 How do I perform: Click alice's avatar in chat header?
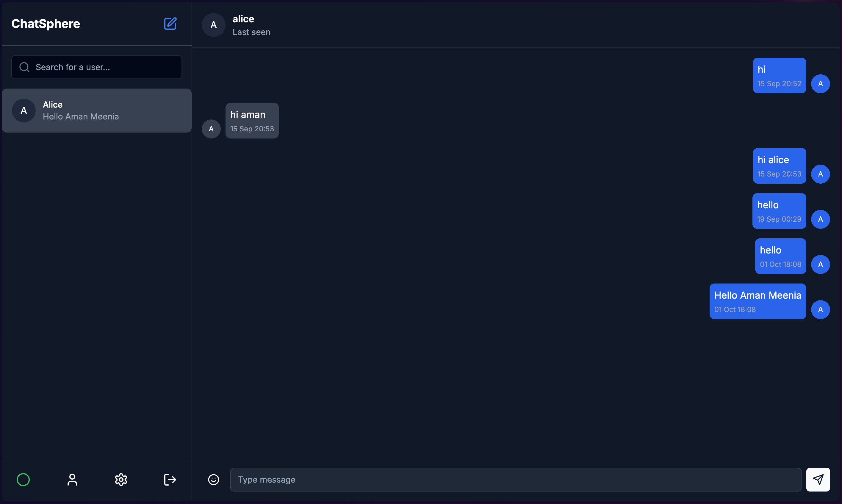click(213, 25)
